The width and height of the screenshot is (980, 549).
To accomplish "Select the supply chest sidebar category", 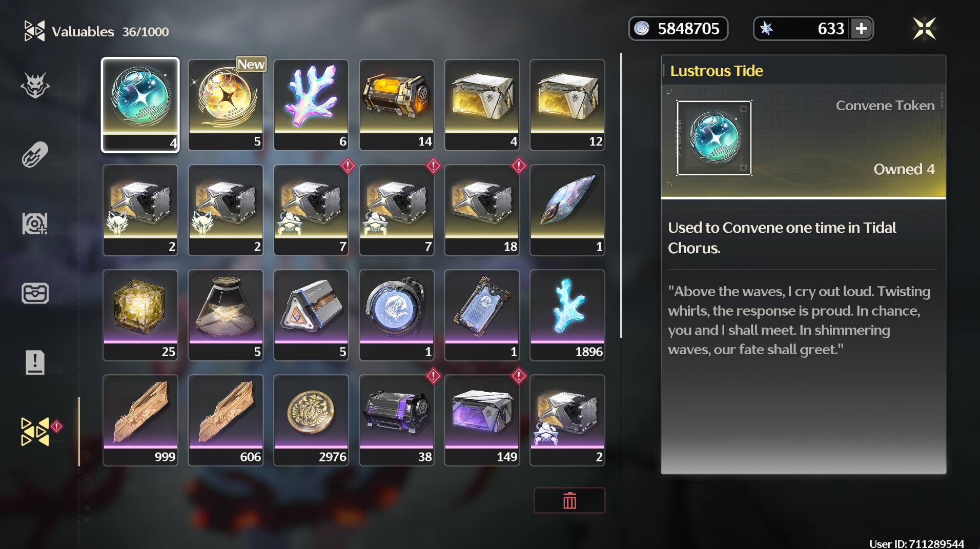I will (35, 293).
